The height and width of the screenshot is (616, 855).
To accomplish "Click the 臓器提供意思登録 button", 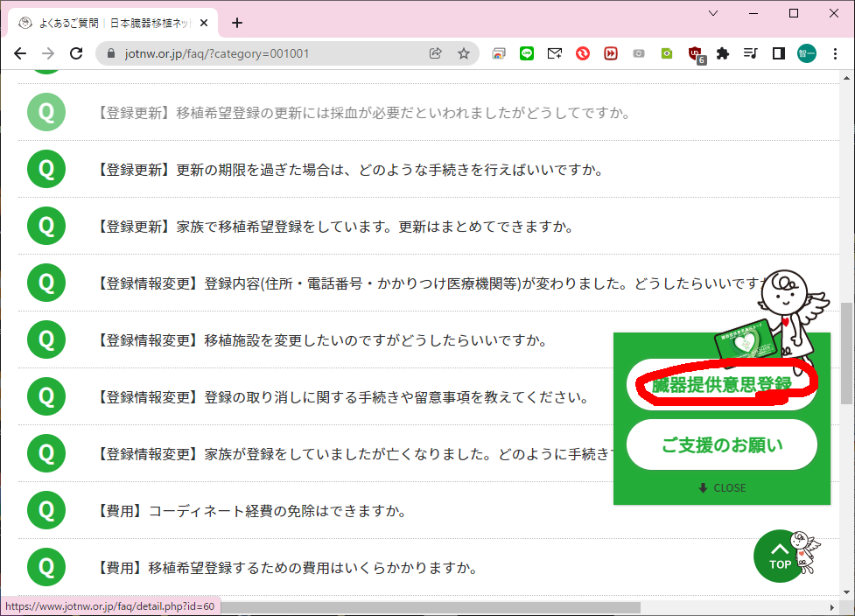I will (x=722, y=385).
